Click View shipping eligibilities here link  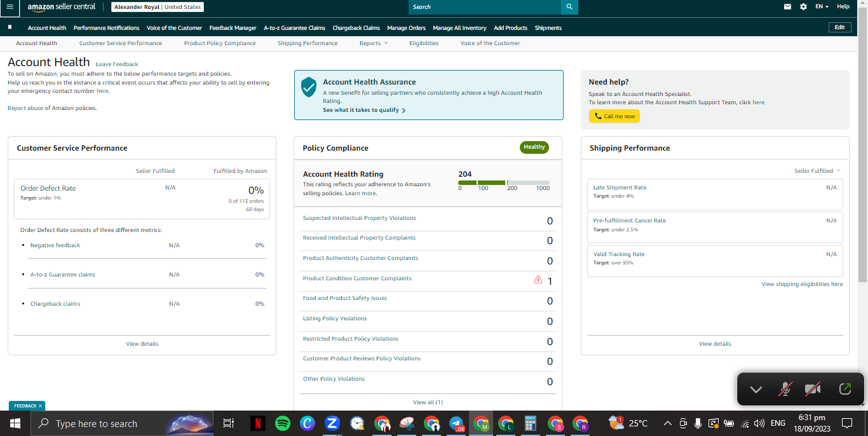click(x=802, y=284)
